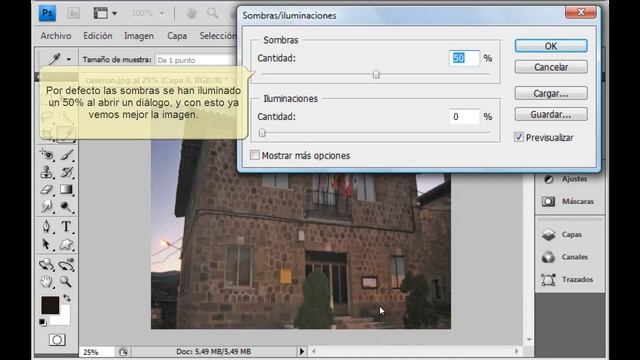
Task: Click the Photoshop Ps logo icon
Action: click(47, 13)
